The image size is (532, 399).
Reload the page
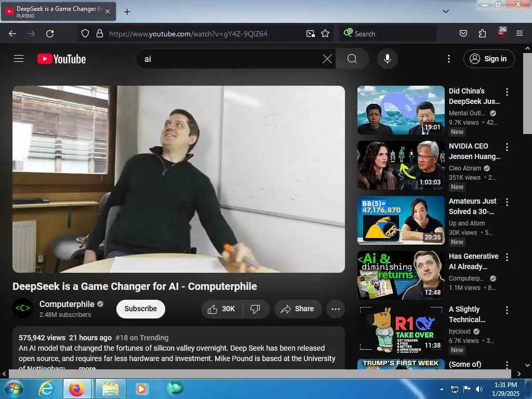(x=50, y=34)
